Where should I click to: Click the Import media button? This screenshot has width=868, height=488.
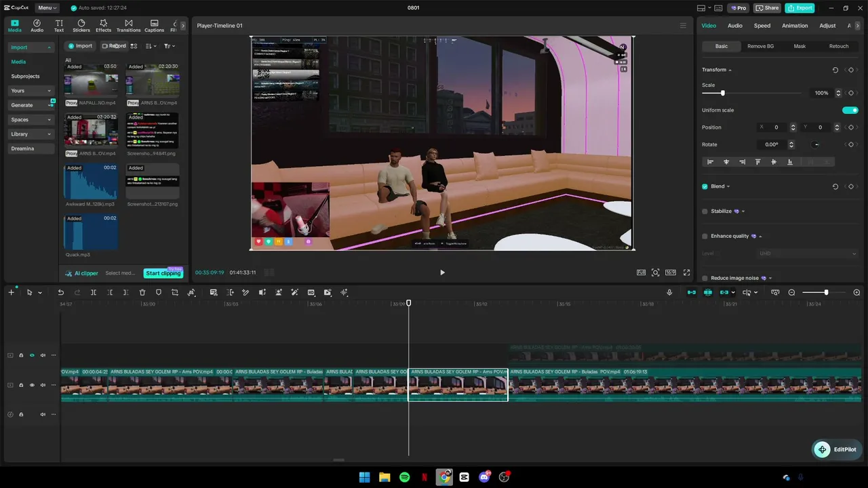coord(80,46)
